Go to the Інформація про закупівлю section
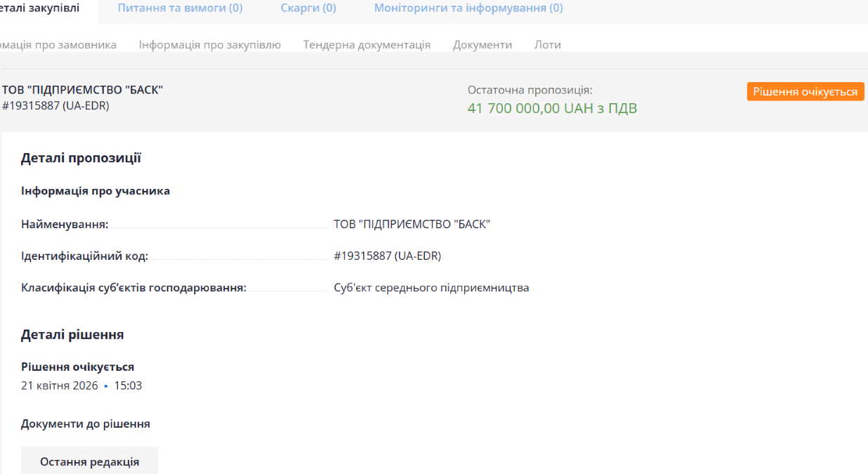Image resolution: width=868 pixels, height=474 pixels. (210, 44)
